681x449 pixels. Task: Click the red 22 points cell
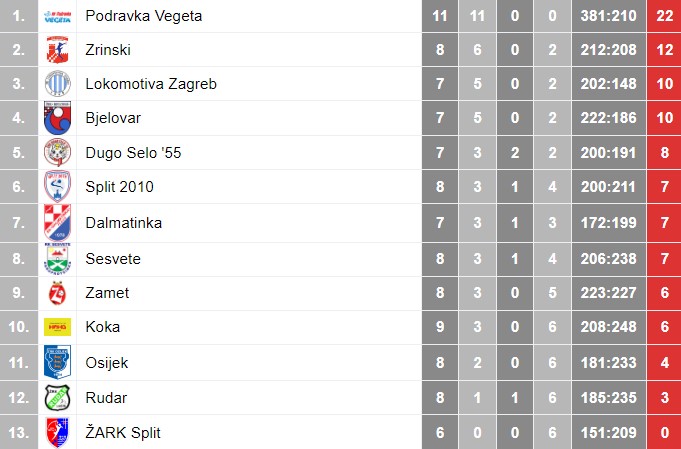[663, 16]
